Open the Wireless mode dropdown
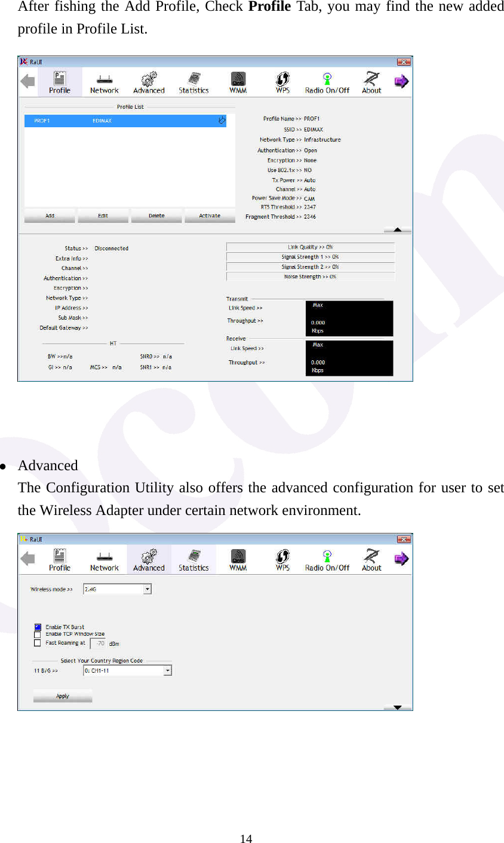504x843 pixels. pyautogui.click(x=147, y=588)
